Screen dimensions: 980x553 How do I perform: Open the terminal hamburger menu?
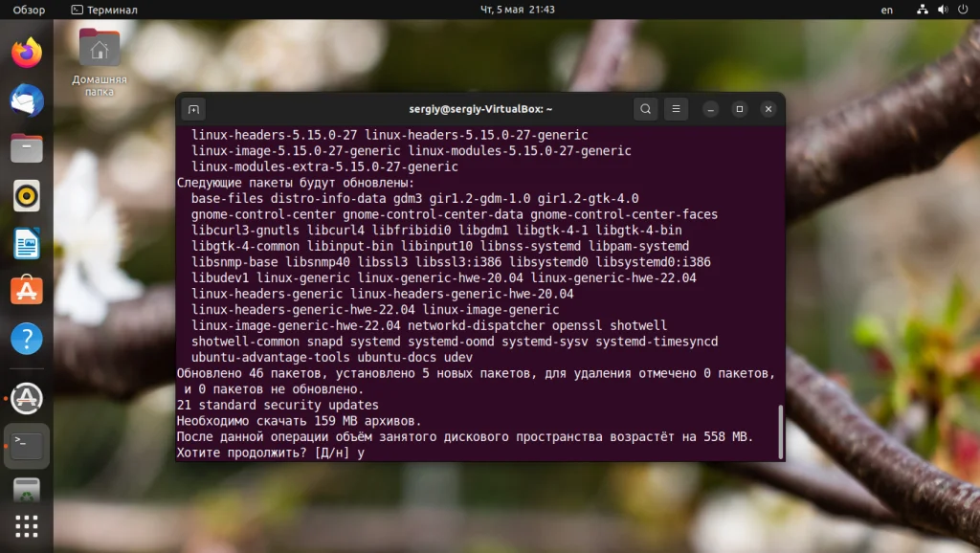click(677, 109)
